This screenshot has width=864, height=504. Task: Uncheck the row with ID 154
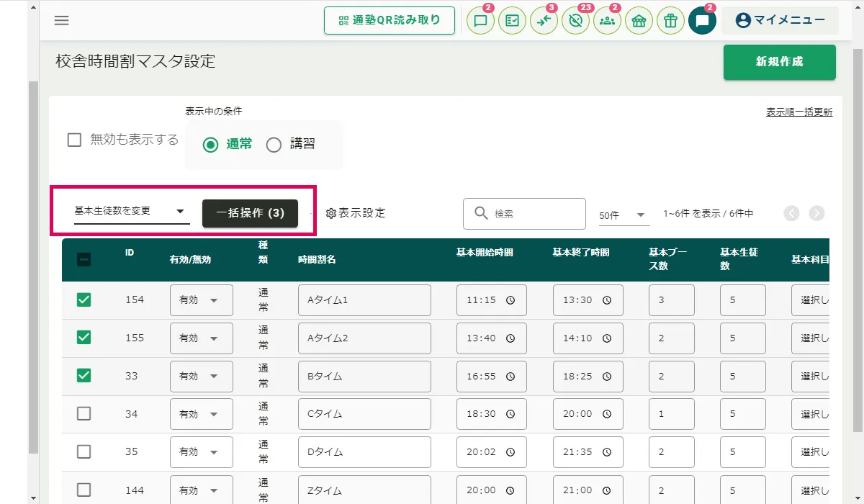coord(84,300)
